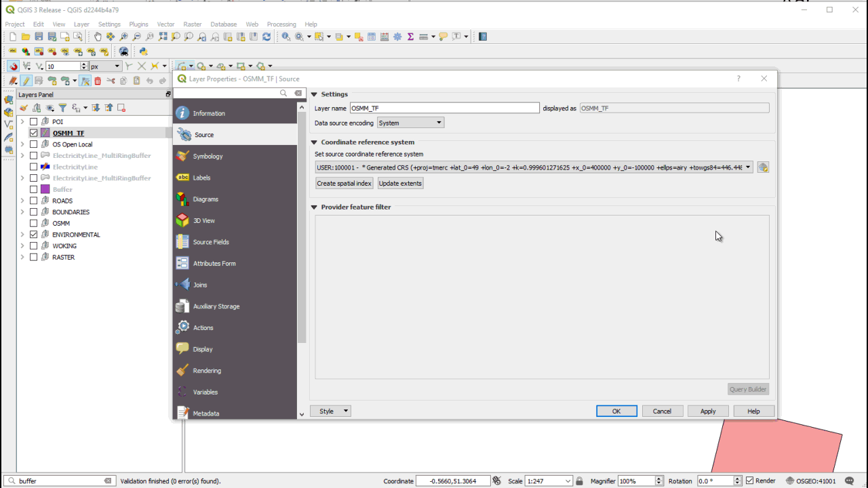Click Cancel in Layer Properties
868x488 pixels.
point(662,411)
